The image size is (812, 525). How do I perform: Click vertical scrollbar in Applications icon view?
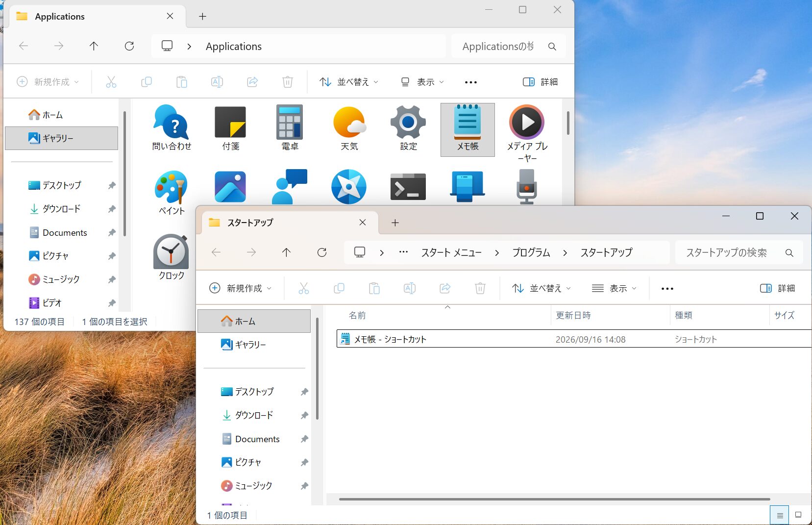click(x=568, y=123)
